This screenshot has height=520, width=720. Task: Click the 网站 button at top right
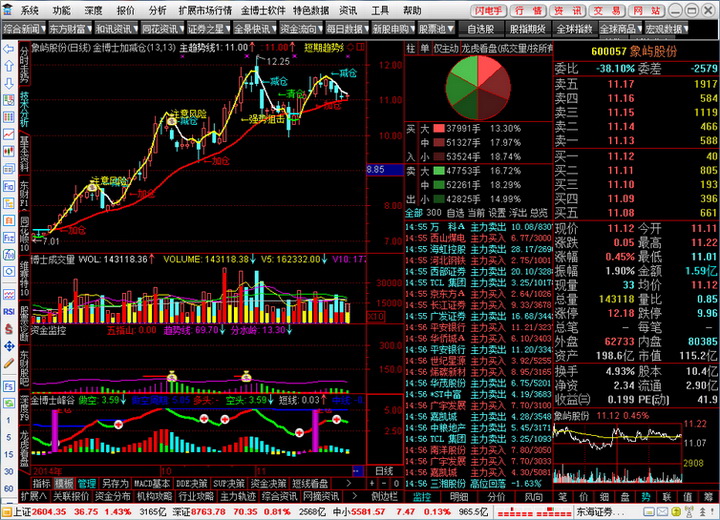point(646,11)
